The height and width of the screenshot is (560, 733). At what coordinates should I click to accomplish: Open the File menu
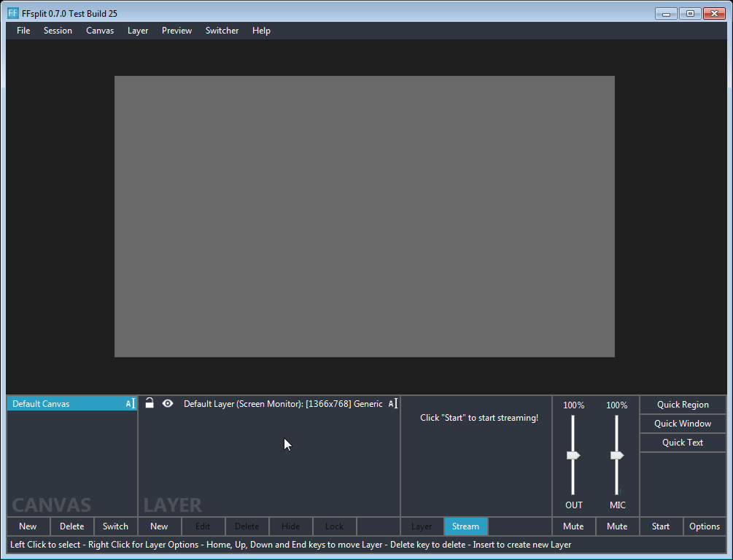point(23,31)
